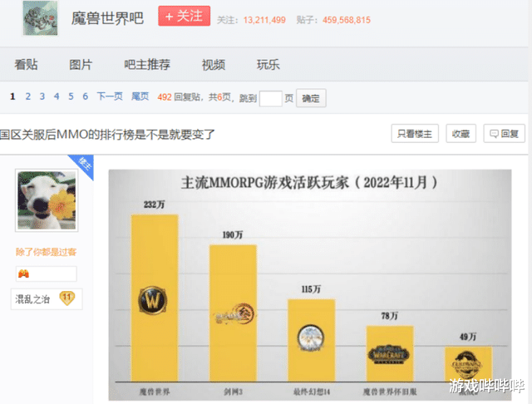Switch to the 看贴 tab
Image resolution: width=532 pixels, height=404 pixels.
[x=26, y=65]
